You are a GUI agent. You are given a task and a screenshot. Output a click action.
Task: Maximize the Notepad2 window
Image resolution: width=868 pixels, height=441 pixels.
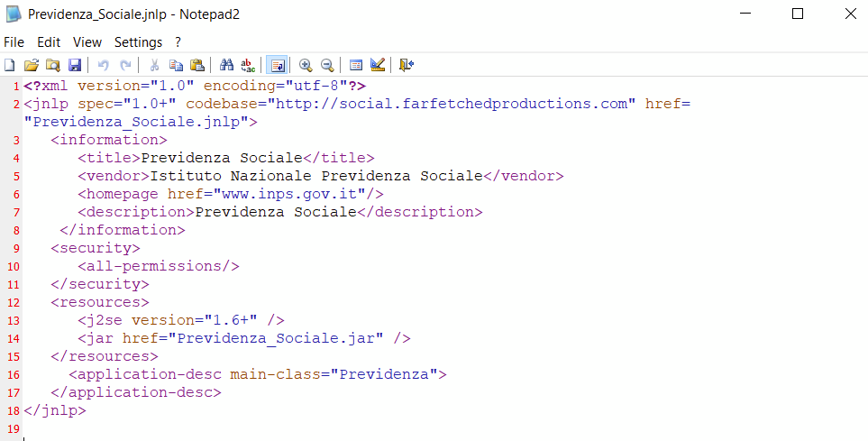798,14
